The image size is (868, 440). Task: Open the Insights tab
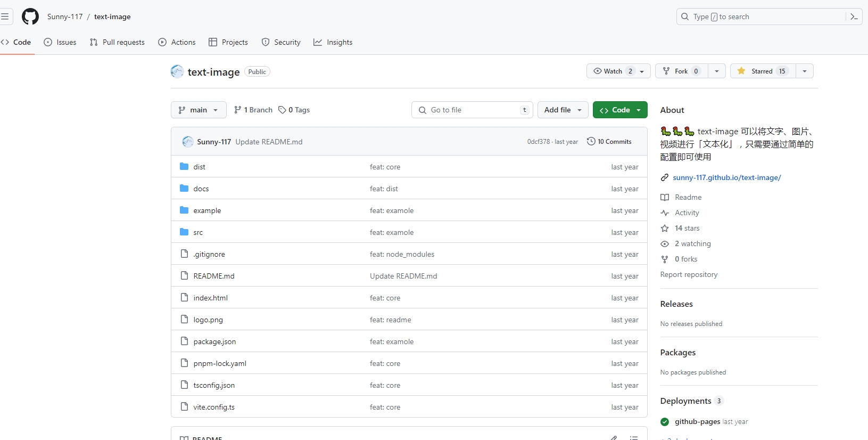click(x=333, y=42)
